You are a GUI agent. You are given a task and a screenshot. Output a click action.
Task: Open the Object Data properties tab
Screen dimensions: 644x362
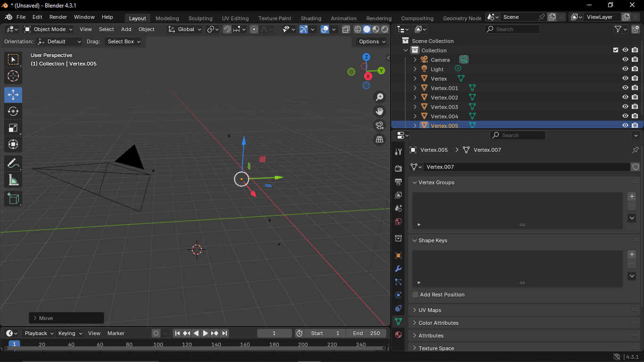(x=398, y=321)
